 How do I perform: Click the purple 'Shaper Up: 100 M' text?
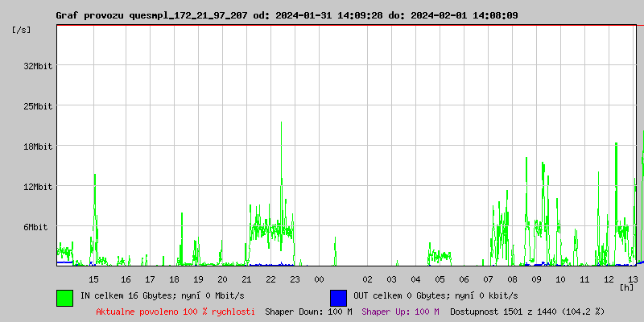[400, 312]
